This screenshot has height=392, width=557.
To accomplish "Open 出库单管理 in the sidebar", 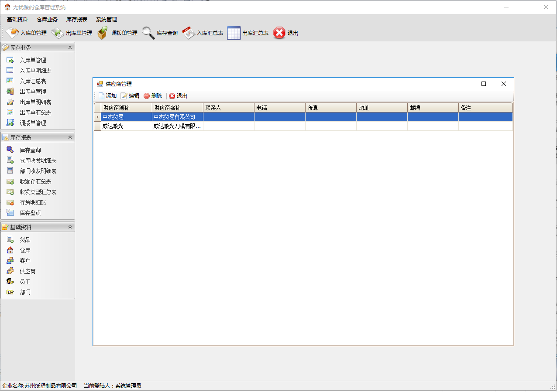I will tap(33, 92).
